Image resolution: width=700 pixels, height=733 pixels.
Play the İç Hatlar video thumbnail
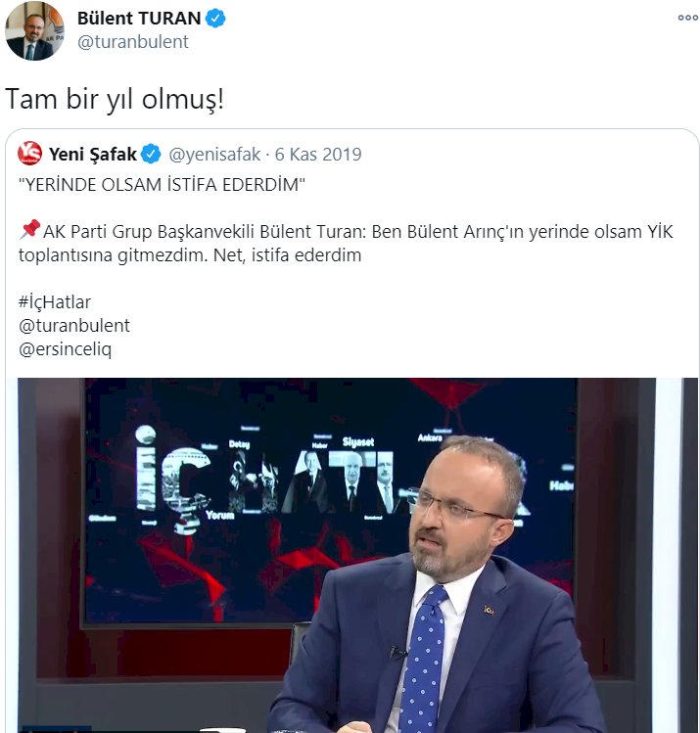pyautogui.click(x=357, y=555)
